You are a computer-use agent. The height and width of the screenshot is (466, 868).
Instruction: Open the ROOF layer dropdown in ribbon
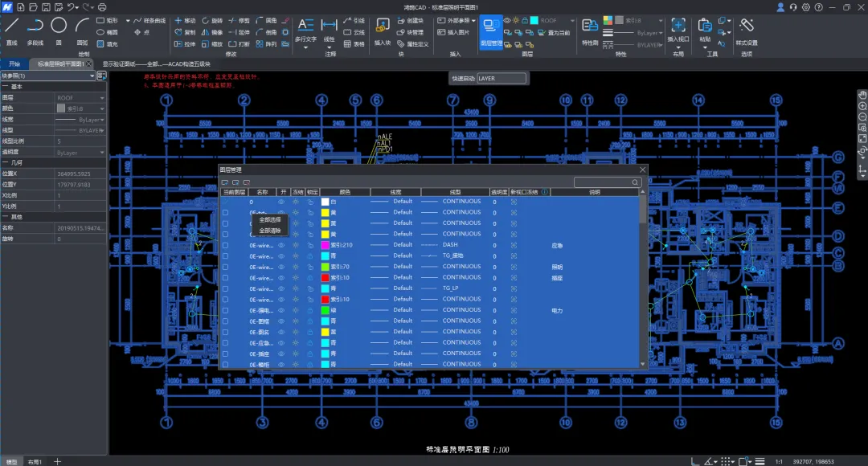coord(572,20)
